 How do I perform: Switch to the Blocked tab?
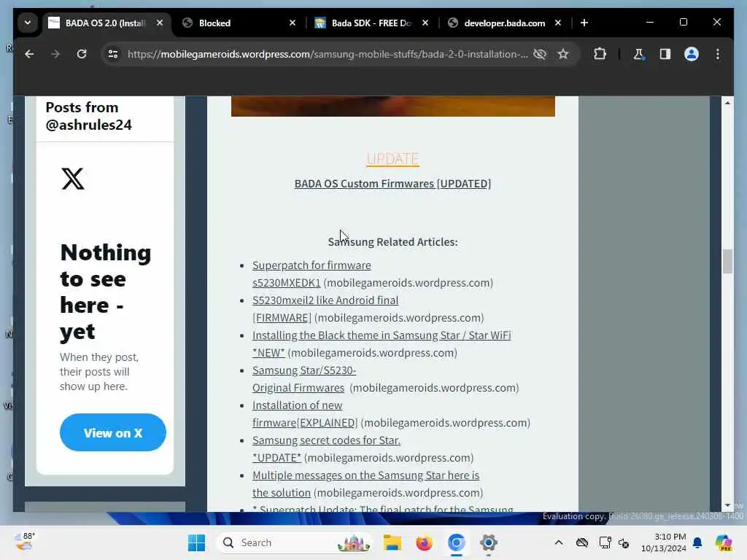click(239, 23)
